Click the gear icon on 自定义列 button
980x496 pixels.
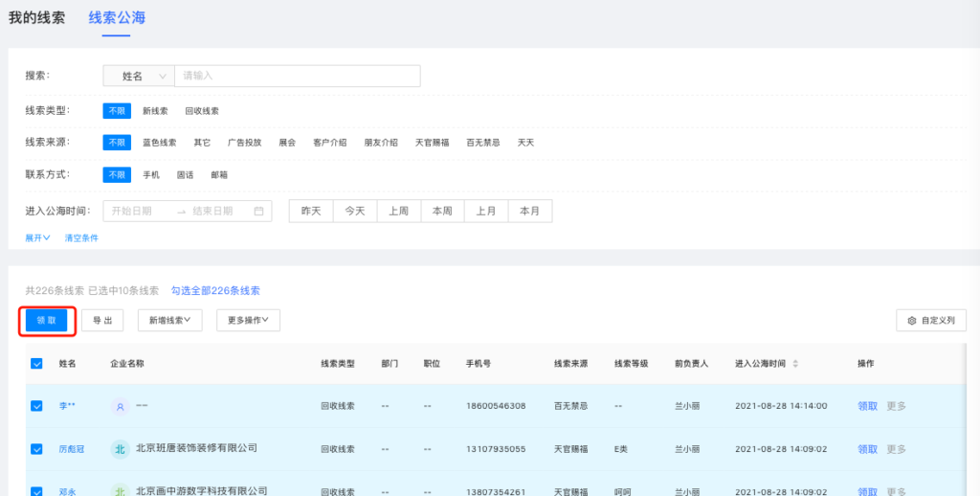click(x=912, y=321)
